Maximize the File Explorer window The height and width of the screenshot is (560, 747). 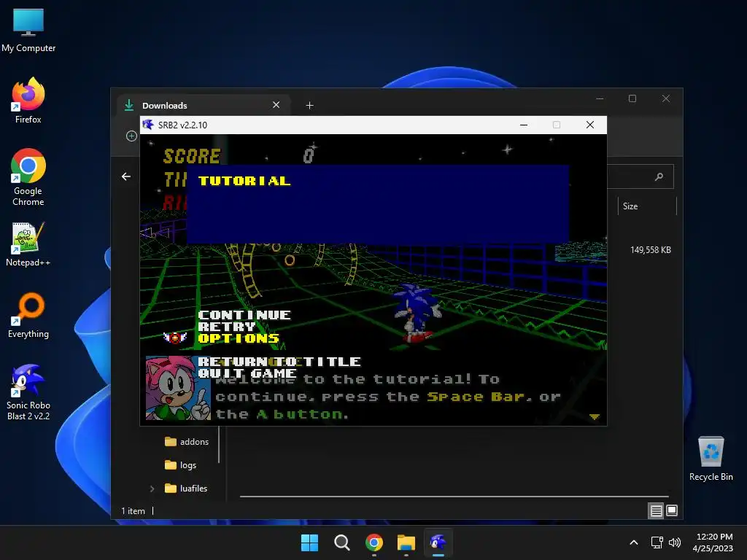[632, 98]
